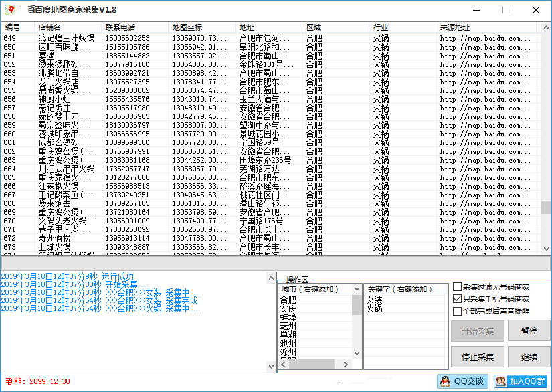Maximize the application window

pos(506,10)
